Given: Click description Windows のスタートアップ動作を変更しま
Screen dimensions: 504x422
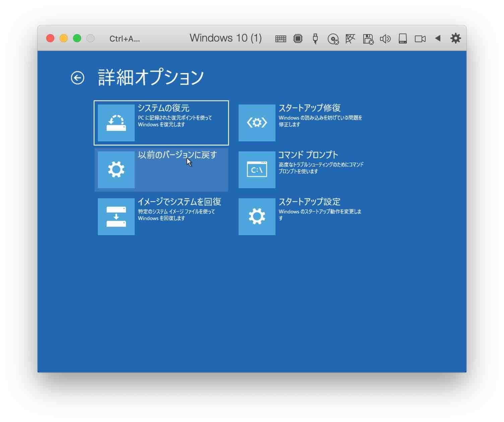Looking at the screenshot, I should click(320, 212).
